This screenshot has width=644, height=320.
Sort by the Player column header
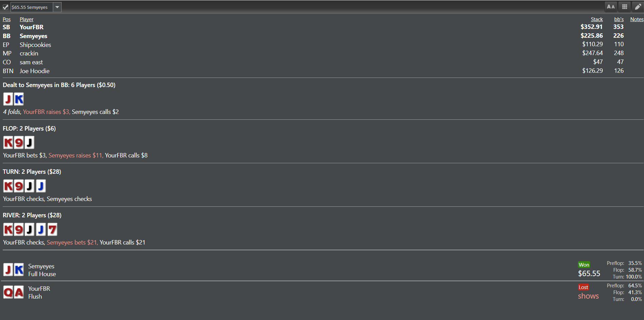27,19
